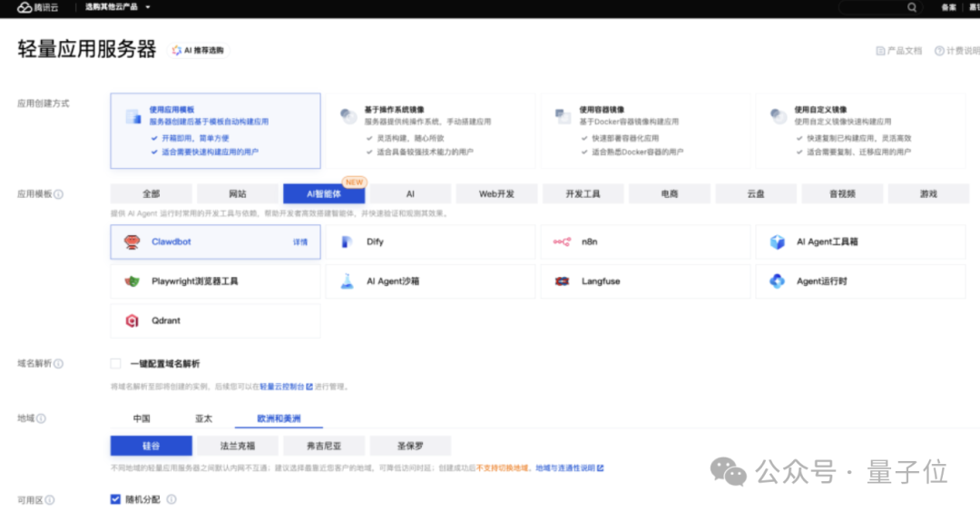Image resolution: width=980 pixels, height=512 pixels.
Task: Select the 法兰克福 region button
Action: tap(238, 446)
